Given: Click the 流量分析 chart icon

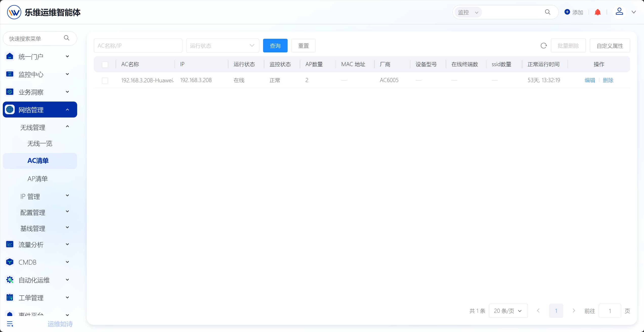Looking at the screenshot, I should (10, 244).
